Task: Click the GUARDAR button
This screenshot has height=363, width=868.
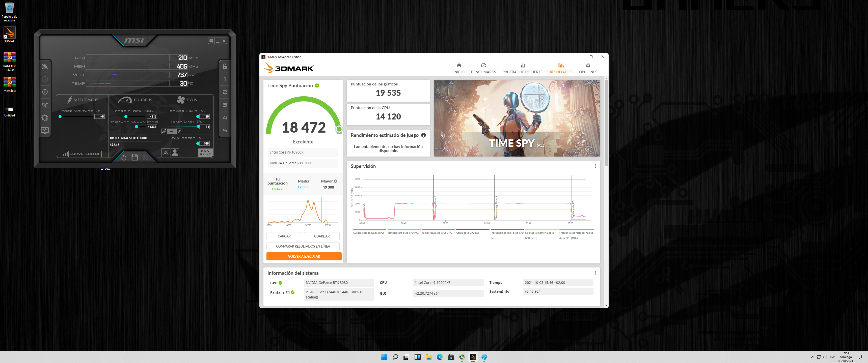Action: click(x=322, y=236)
